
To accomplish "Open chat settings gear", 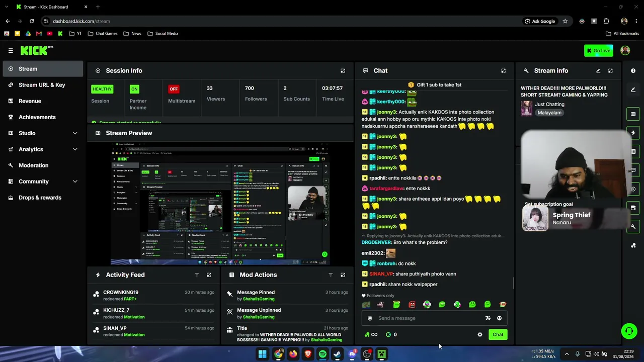I will 480,334.
